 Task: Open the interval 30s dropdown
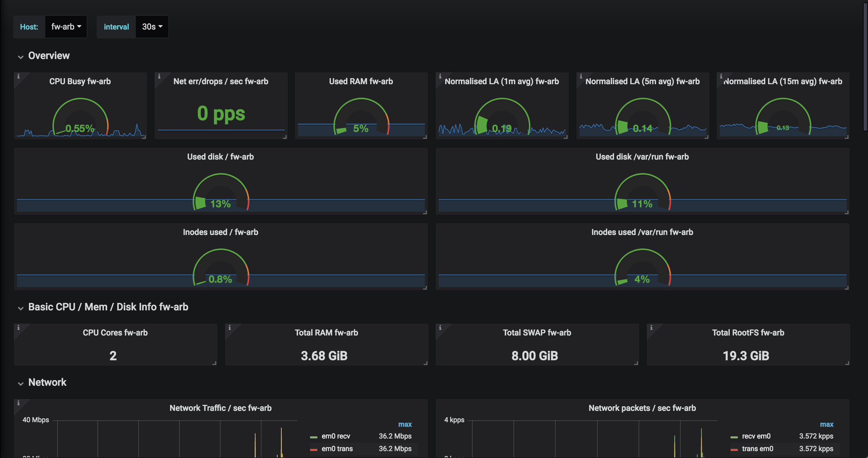pos(152,27)
